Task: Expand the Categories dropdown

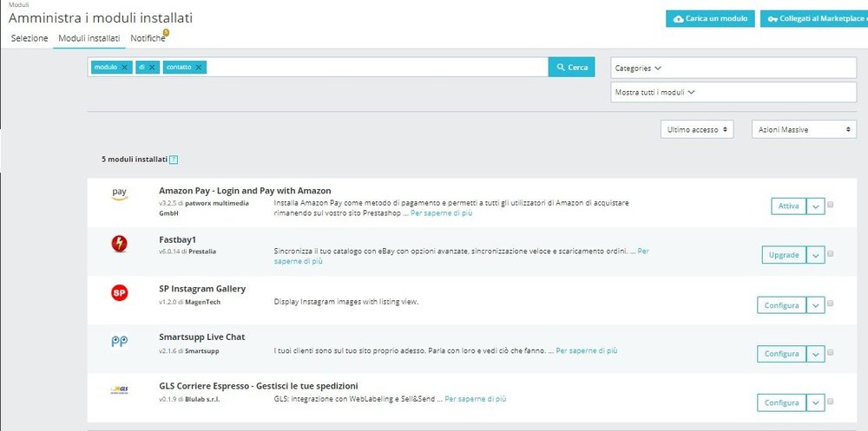Action: pyautogui.click(x=733, y=68)
